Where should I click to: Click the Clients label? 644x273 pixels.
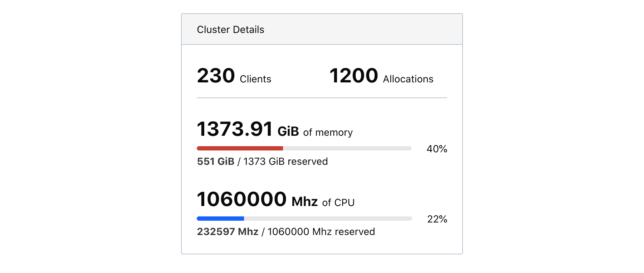tap(255, 79)
